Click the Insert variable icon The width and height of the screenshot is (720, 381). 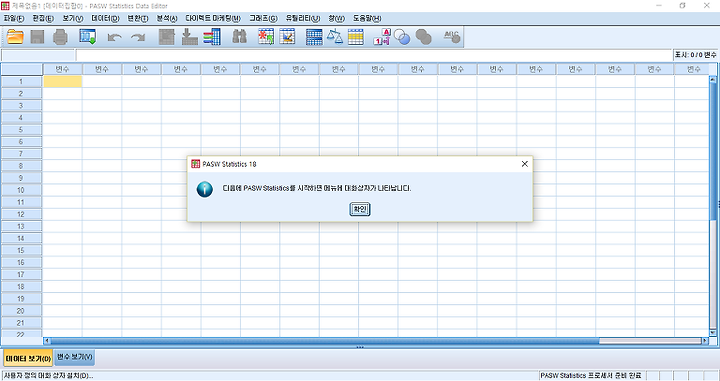(287, 37)
